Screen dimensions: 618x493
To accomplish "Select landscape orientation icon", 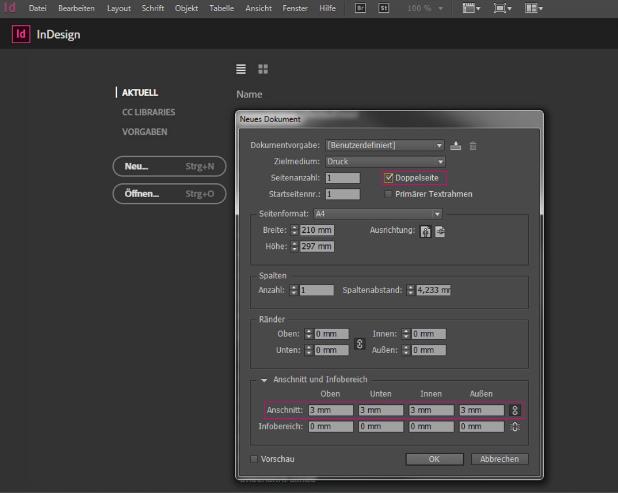I will [x=440, y=231].
